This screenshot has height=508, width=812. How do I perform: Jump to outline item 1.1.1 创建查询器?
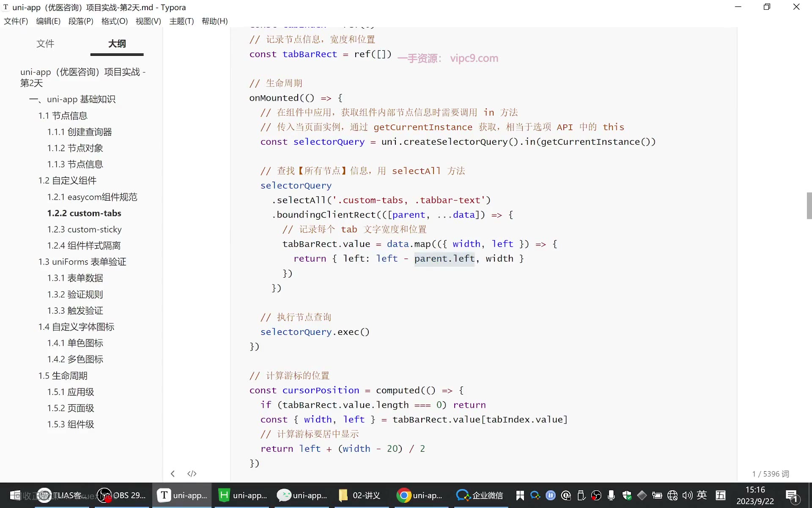coord(80,132)
